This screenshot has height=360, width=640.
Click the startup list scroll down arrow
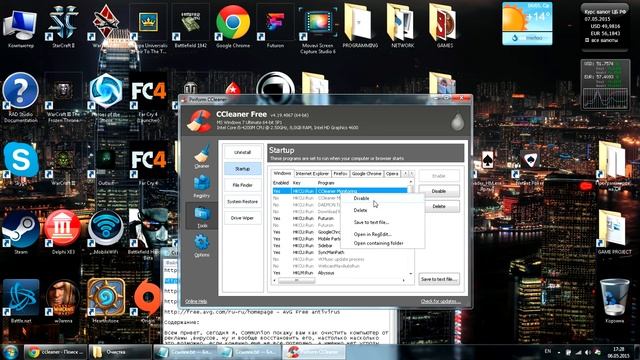(411, 274)
